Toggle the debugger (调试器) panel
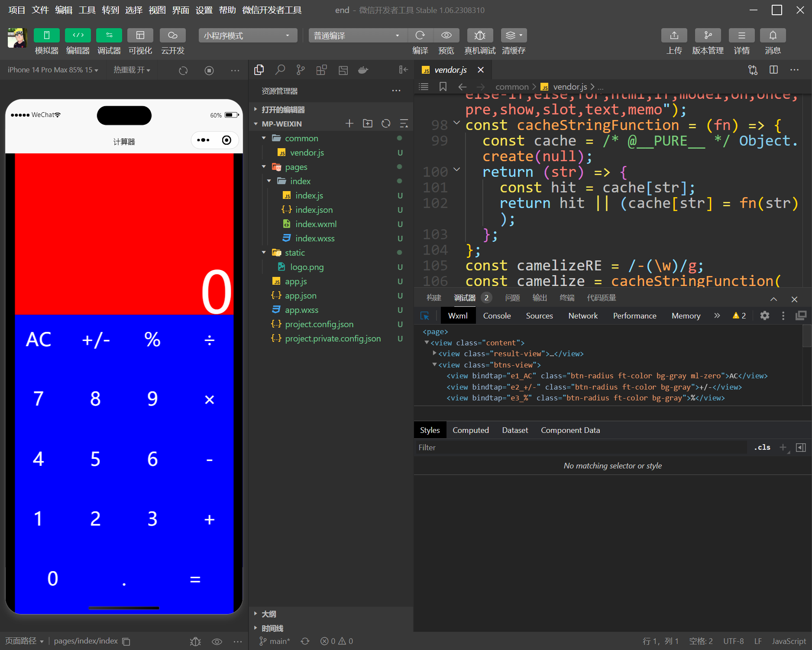Viewport: 812px width, 650px height. [109, 36]
